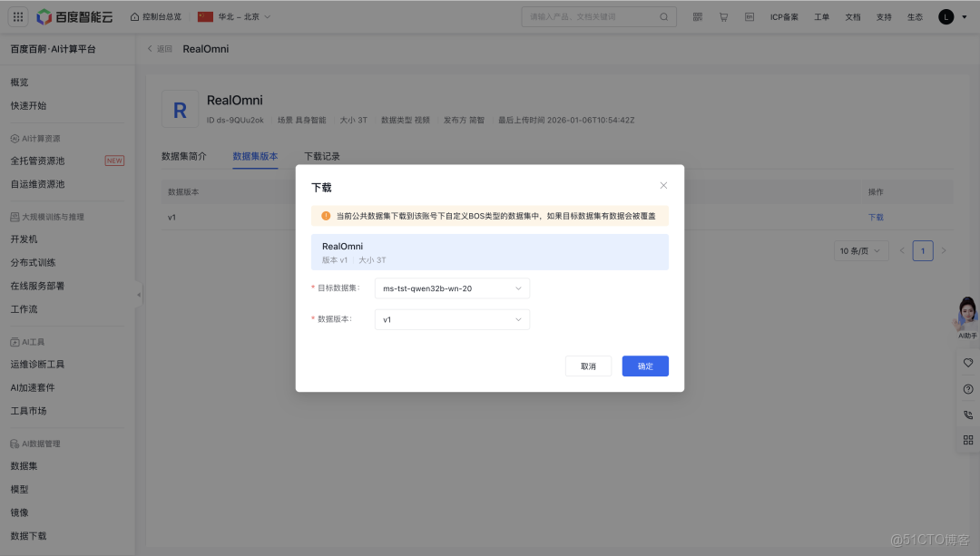The image size is (980, 556).
Task: Click the 确定 confirm button
Action: pos(644,366)
